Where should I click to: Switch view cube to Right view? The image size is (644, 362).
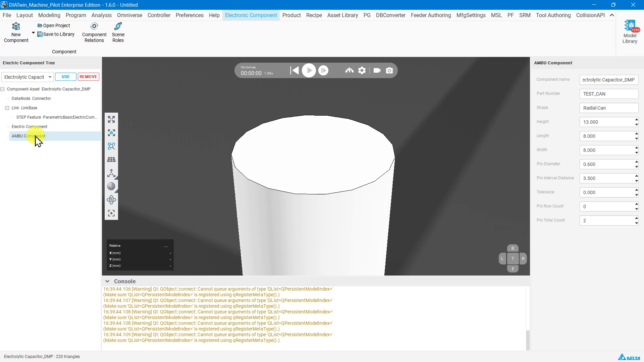523,258
